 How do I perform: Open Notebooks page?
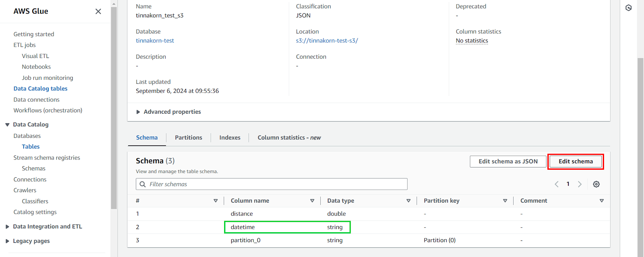[x=36, y=67]
